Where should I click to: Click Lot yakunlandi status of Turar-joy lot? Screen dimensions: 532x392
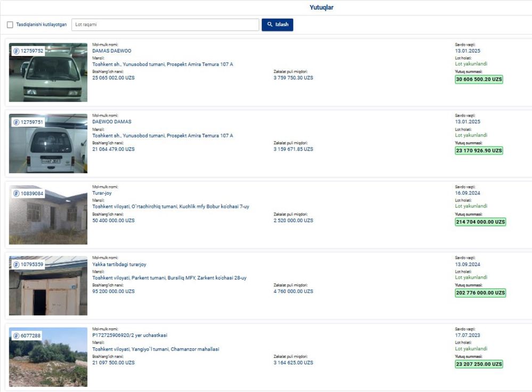(x=471, y=206)
